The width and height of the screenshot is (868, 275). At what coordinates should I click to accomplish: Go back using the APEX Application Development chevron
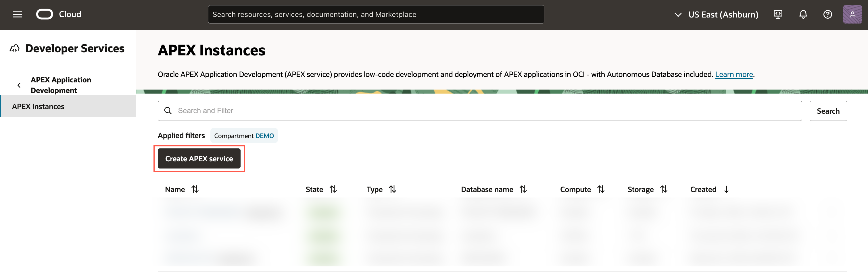[x=19, y=85]
